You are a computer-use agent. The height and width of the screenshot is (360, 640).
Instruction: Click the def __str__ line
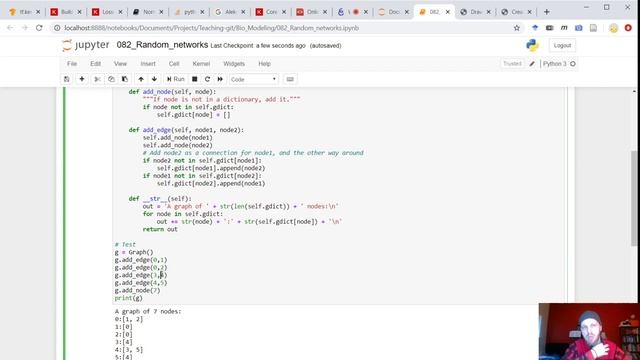tap(160, 199)
